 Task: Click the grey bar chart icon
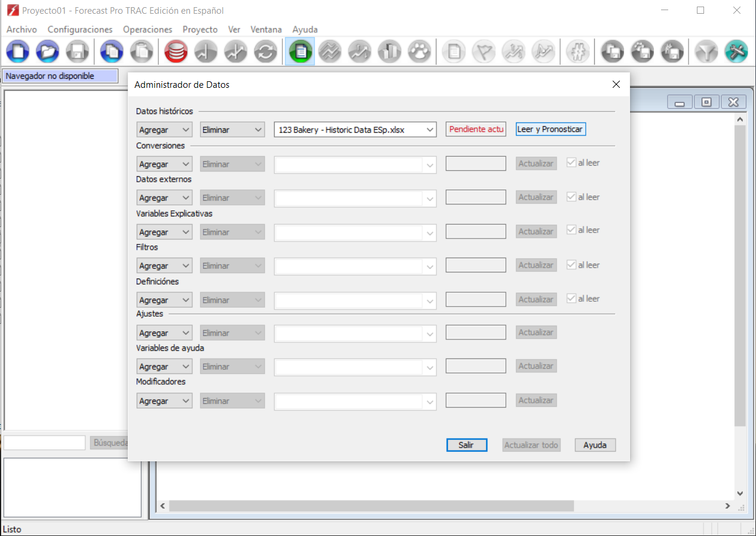tap(389, 52)
